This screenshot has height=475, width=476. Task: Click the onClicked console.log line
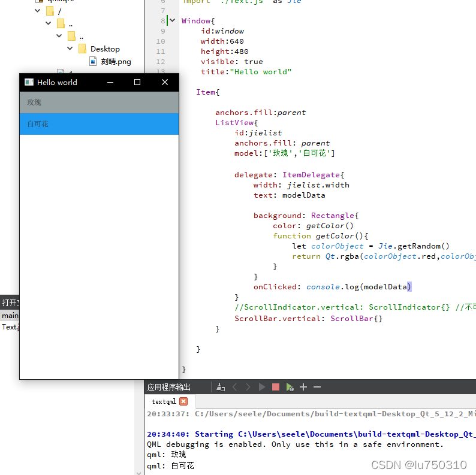[x=332, y=287]
